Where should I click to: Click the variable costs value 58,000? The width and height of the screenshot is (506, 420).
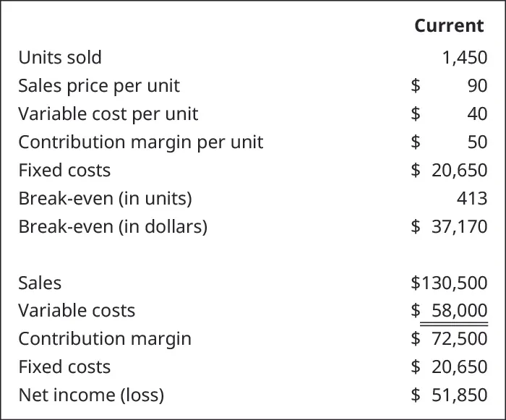(459, 311)
